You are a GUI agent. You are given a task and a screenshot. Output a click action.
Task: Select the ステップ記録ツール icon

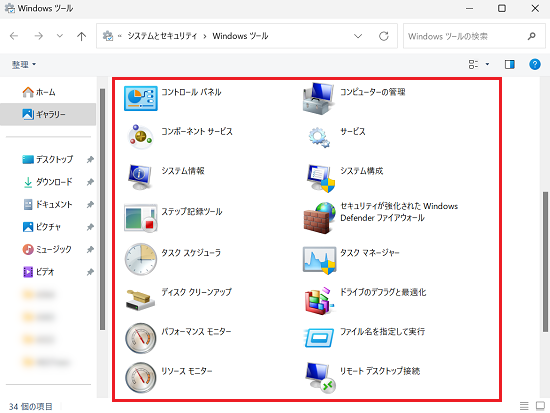141,218
